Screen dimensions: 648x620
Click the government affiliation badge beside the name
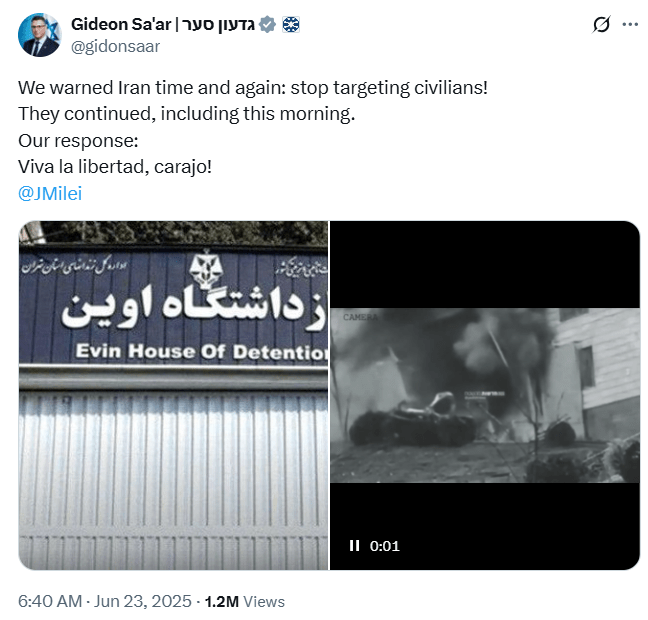[x=291, y=25]
